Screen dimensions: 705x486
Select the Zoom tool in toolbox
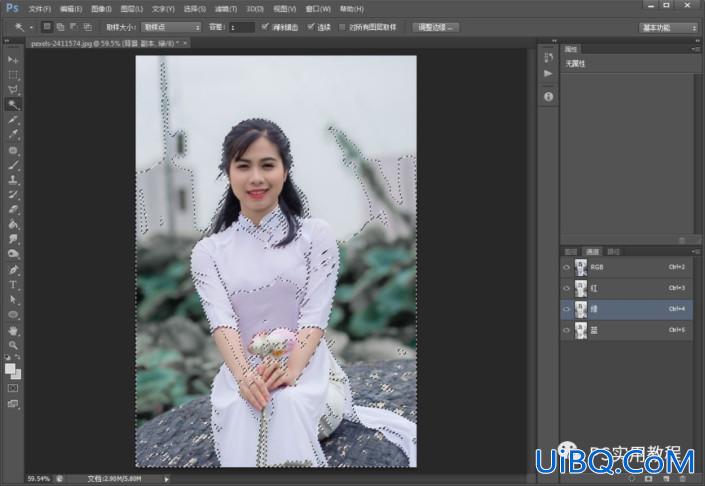[x=13, y=345]
